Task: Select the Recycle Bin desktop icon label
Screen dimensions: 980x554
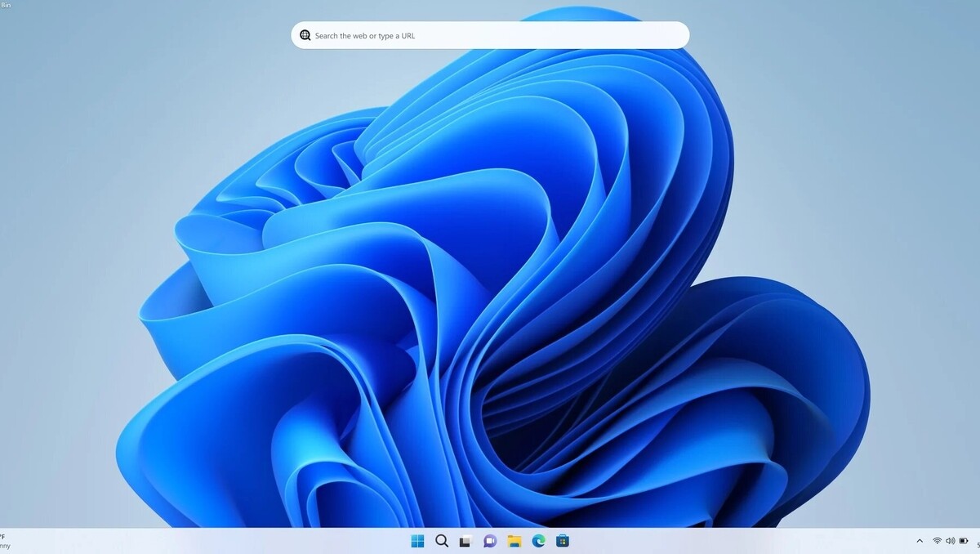Action: coord(5,5)
